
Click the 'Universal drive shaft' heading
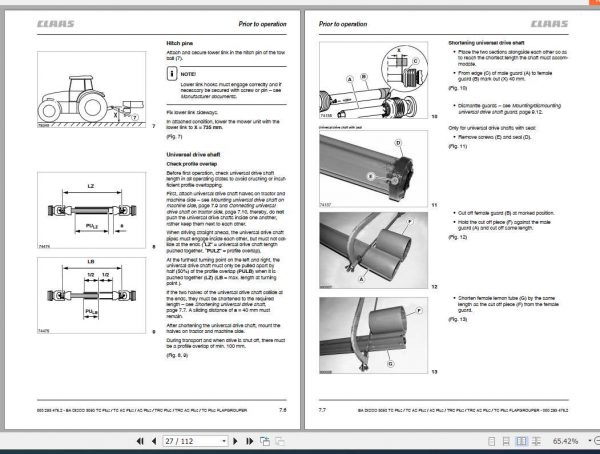click(x=193, y=155)
